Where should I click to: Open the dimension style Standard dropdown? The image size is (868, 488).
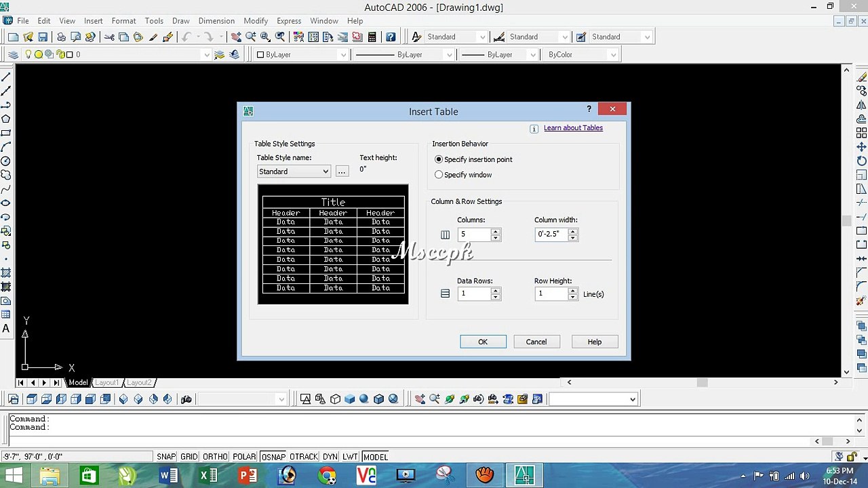(x=564, y=37)
